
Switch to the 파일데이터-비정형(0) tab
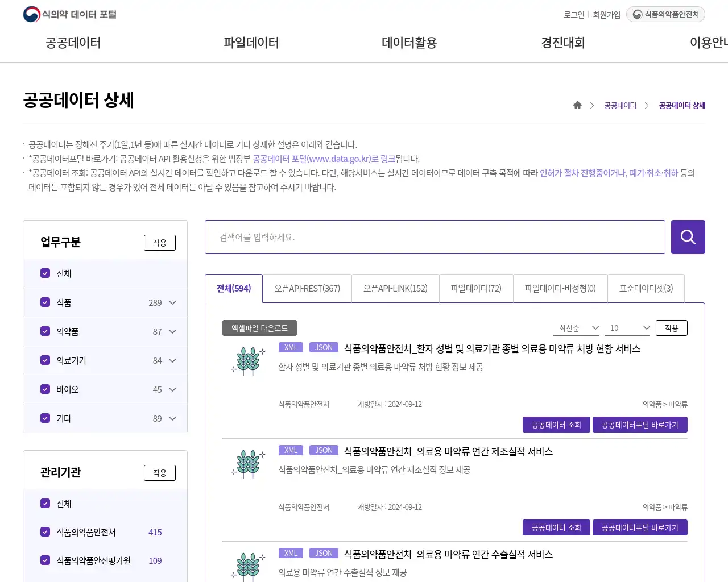coord(560,289)
